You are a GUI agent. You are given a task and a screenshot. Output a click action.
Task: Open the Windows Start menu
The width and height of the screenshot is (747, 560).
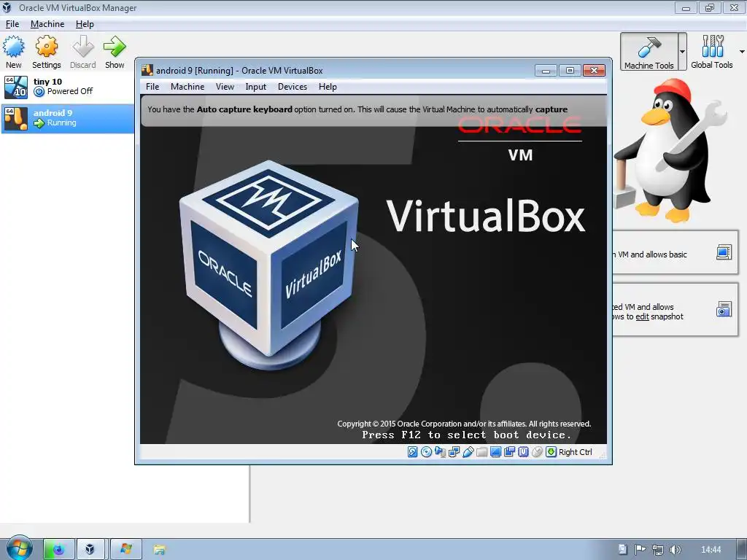(x=19, y=548)
